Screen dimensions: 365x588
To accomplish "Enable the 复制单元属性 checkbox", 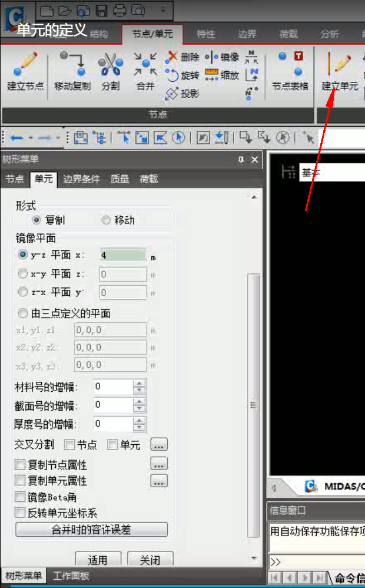I will (x=20, y=480).
